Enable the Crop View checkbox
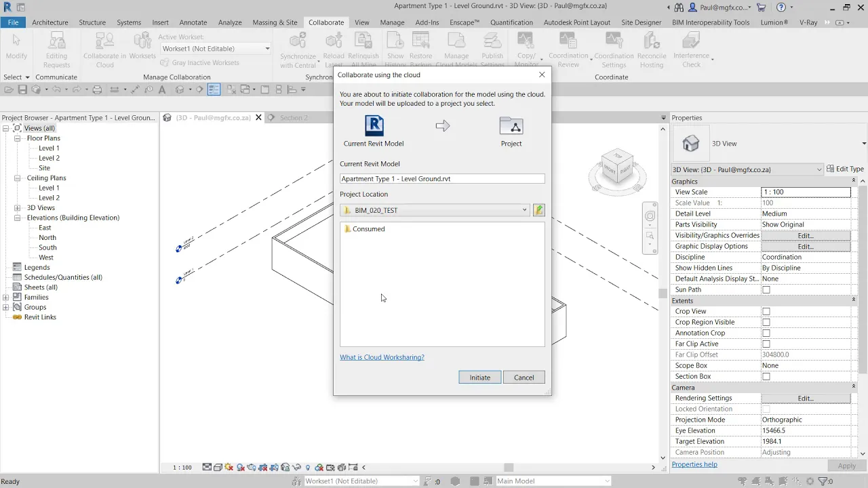 click(766, 311)
